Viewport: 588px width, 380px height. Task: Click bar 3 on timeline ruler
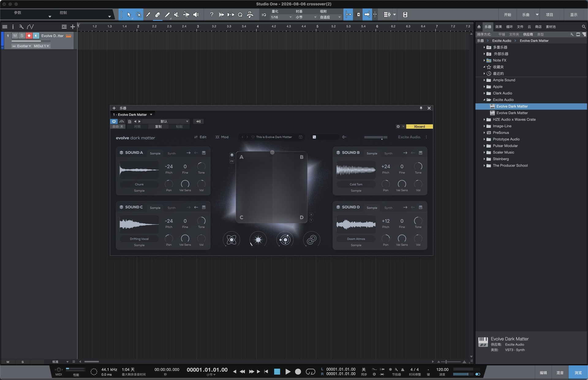[x=198, y=26]
